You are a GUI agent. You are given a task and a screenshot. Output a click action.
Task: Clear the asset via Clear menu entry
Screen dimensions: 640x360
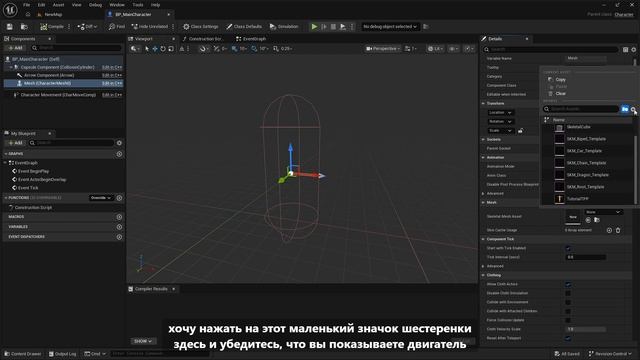tap(560, 93)
